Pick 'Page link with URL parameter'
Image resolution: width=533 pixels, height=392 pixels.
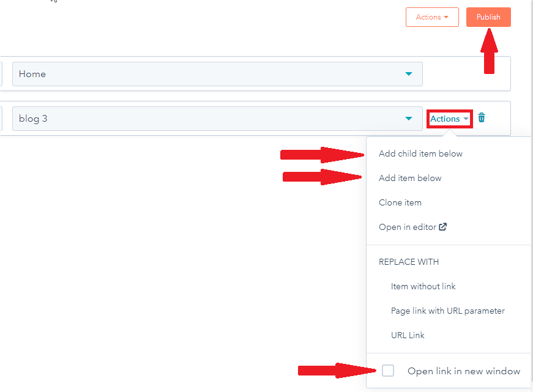click(x=448, y=311)
